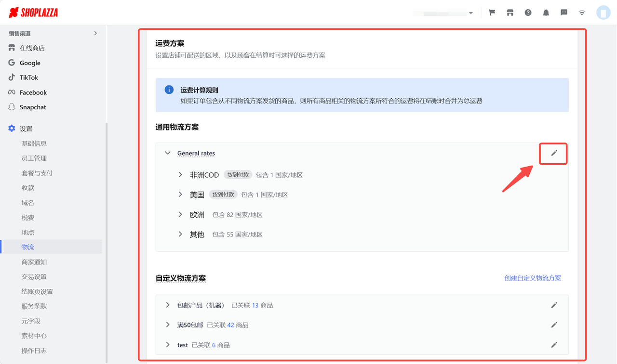Click the network status icon

581,13
